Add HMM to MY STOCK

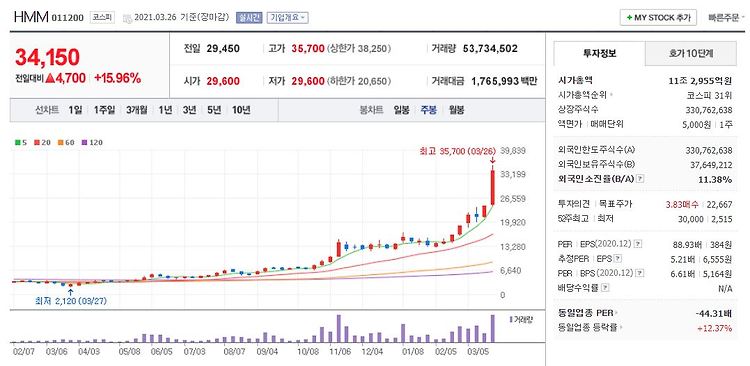[x=658, y=18]
